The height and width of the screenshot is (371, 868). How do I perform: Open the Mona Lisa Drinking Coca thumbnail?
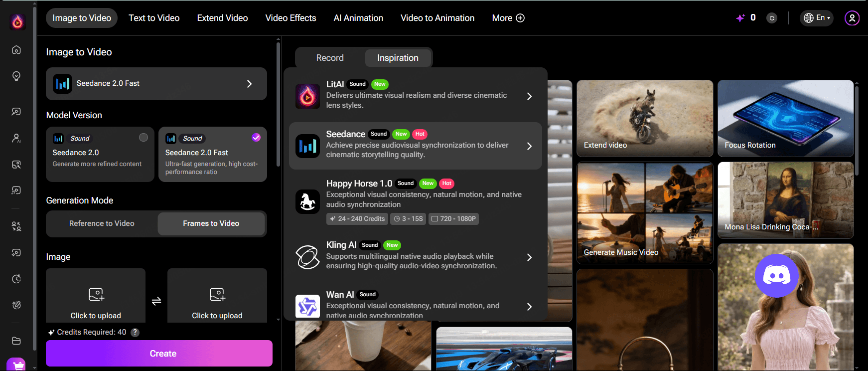(x=786, y=200)
